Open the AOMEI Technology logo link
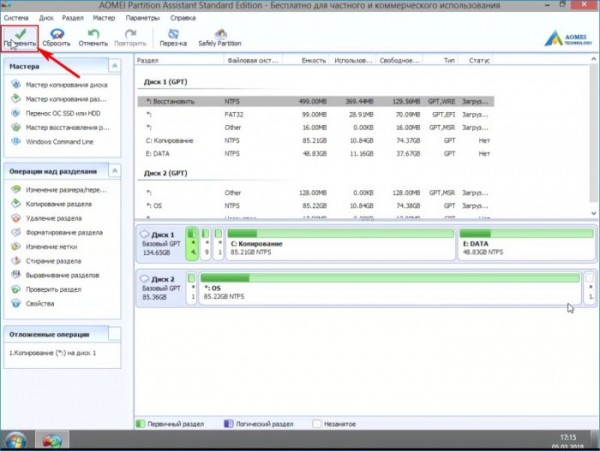The width and height of the screenshot is (600, 451). [568, 39]
